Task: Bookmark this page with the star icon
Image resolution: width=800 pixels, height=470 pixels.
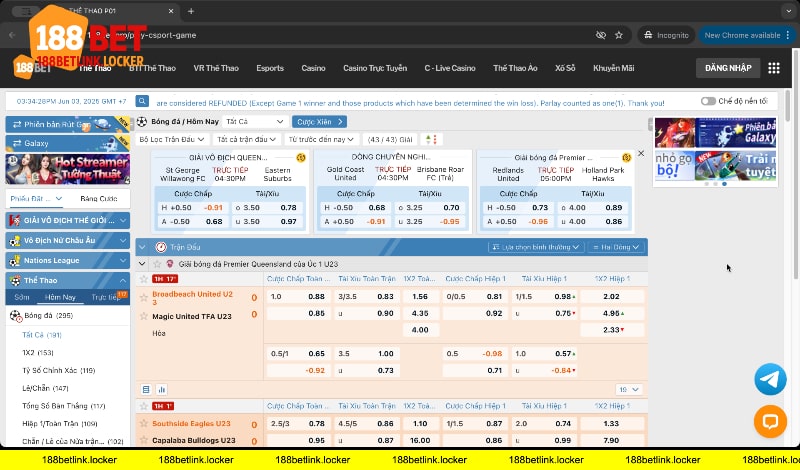Action: click(618, 35)
